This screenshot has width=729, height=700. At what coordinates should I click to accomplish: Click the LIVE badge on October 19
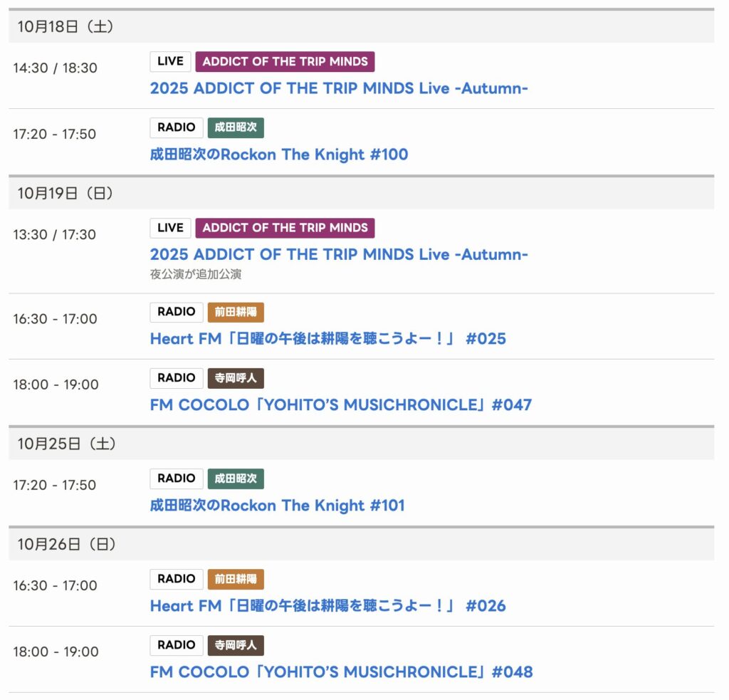[x=170, y=228]
